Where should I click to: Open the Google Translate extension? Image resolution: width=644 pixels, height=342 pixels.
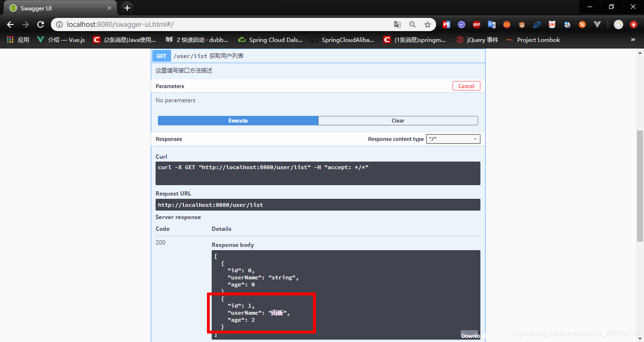pos(492,24)
